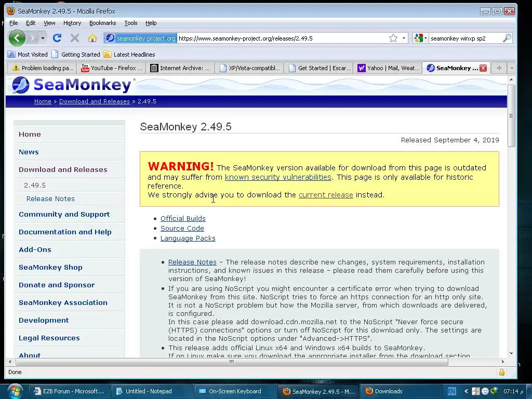Click the EN language indicator in taskbar

pyautogui.click(x=451, y=391)
